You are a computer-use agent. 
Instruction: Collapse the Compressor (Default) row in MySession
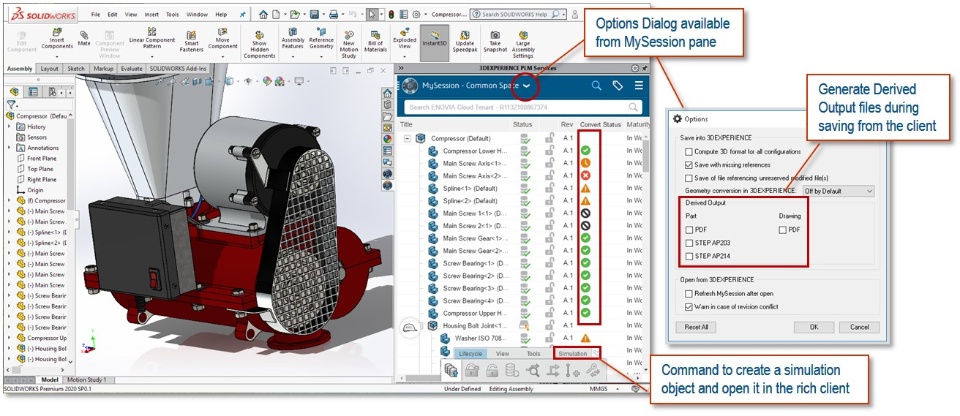coord(407,138)
